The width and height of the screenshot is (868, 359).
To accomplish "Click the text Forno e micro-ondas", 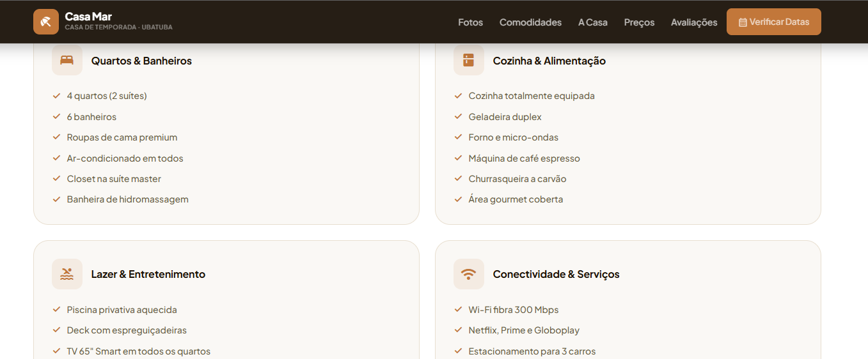I will [514, 137].
